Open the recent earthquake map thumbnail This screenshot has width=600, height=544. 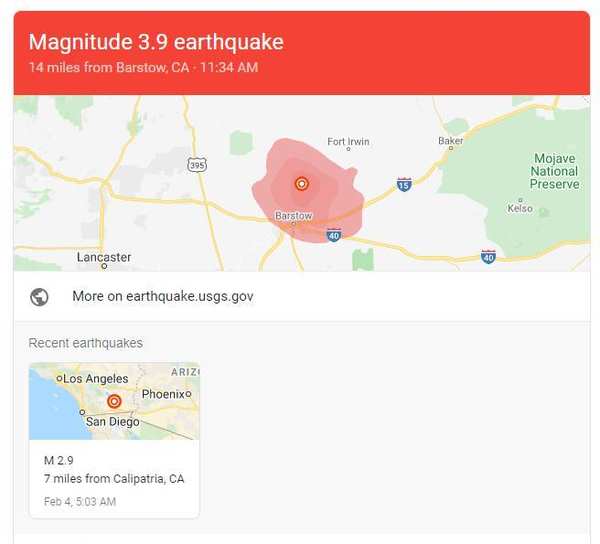(114, 401)
